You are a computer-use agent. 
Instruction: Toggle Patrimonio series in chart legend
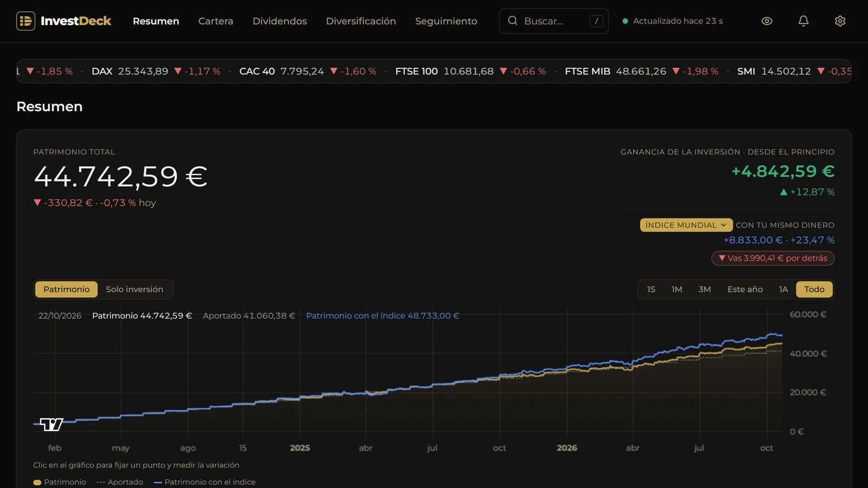pos(60,482)
